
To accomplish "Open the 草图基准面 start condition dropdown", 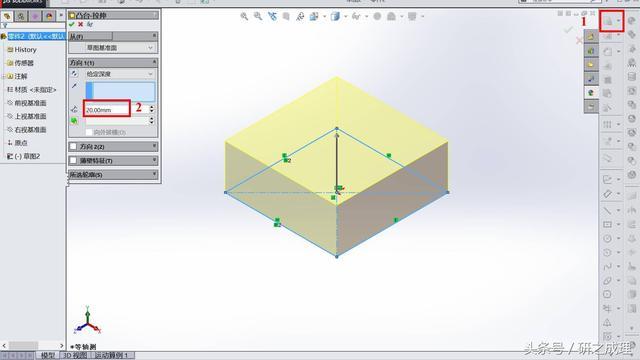I will [112, 48].
